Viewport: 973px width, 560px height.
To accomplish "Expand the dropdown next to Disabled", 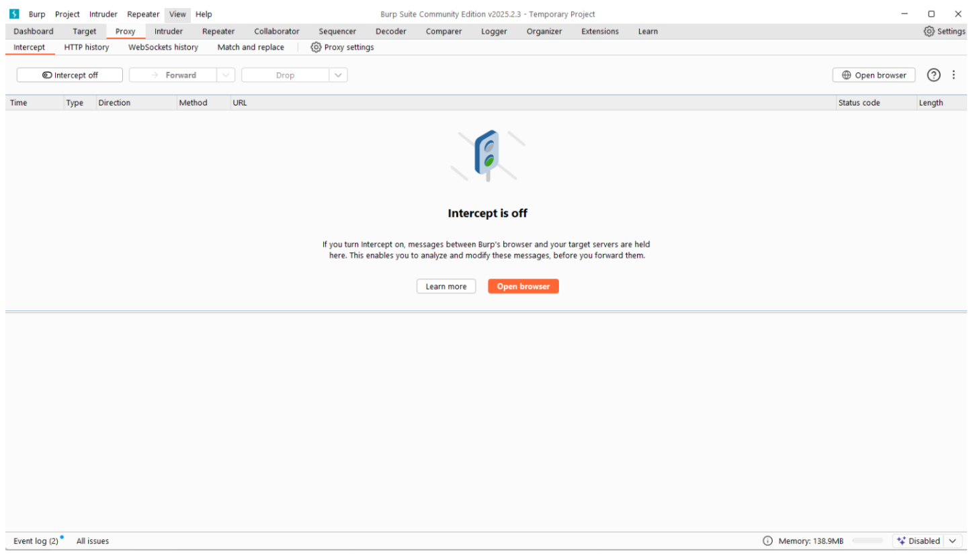I will point(953,541).
